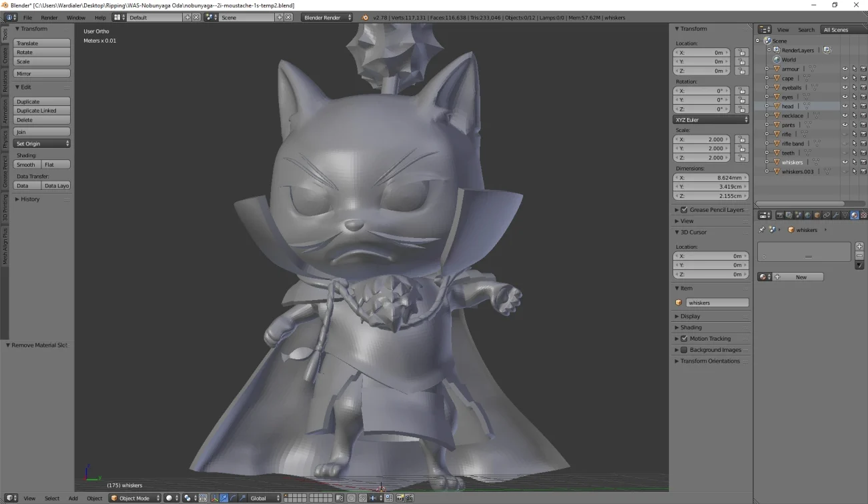Add a material slot with the plus button
Image resolution: width=868 pixels, height=504 pixels.
click(859, 247)
